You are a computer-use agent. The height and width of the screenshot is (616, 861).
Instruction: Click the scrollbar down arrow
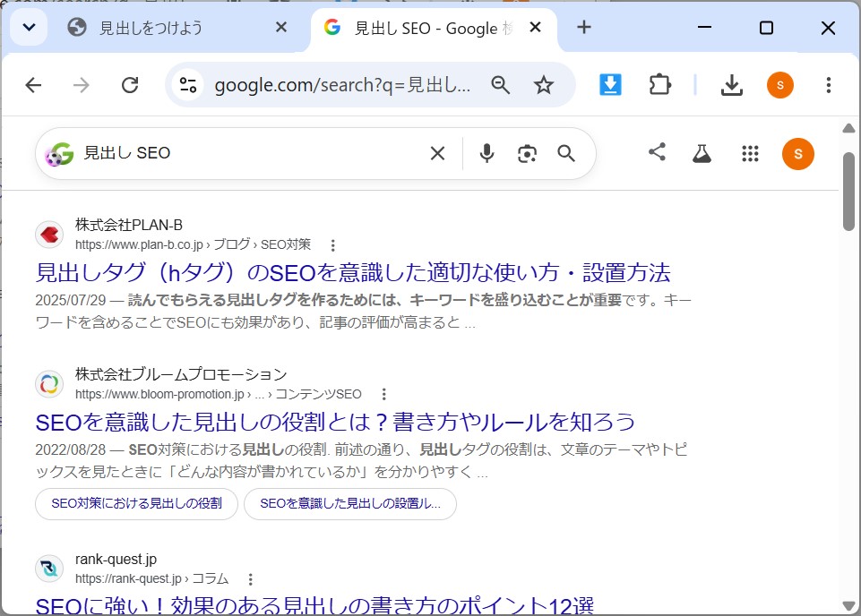point(848,605)
